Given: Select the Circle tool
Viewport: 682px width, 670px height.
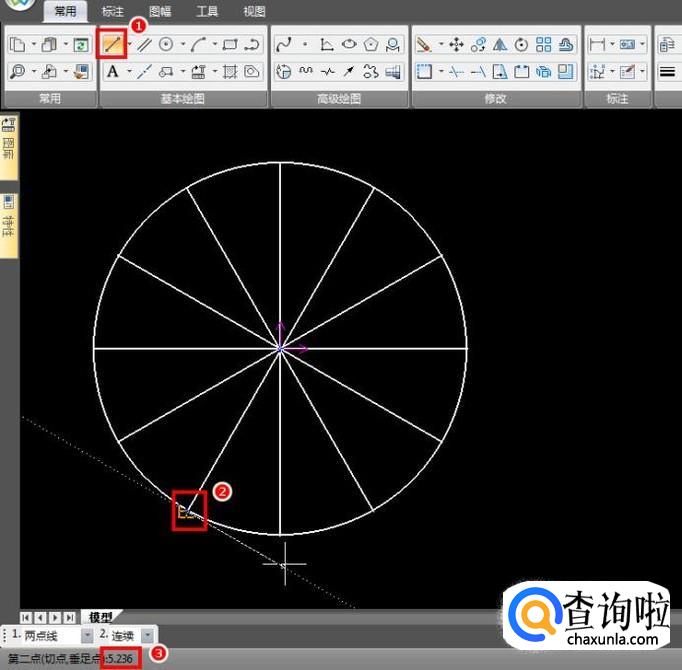Looking at the screenshot, I should [167, 44].
